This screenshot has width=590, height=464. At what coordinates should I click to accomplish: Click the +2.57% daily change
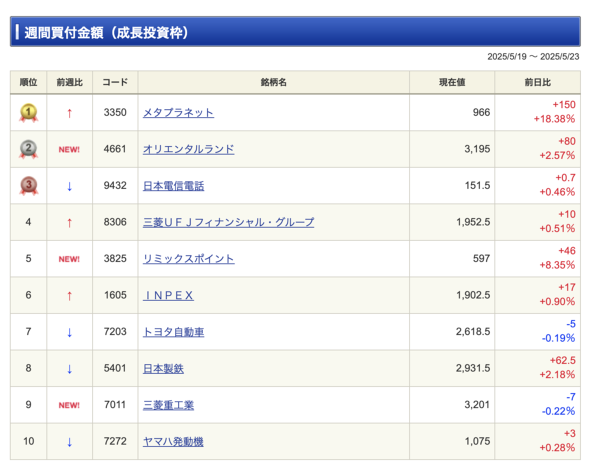coord(557,155)
